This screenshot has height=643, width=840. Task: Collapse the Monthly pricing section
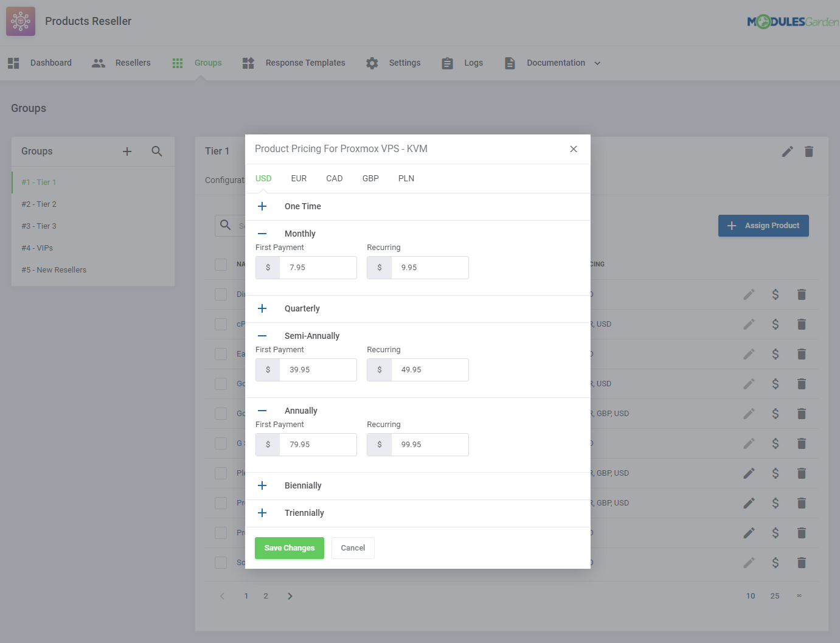pos(262,234)
